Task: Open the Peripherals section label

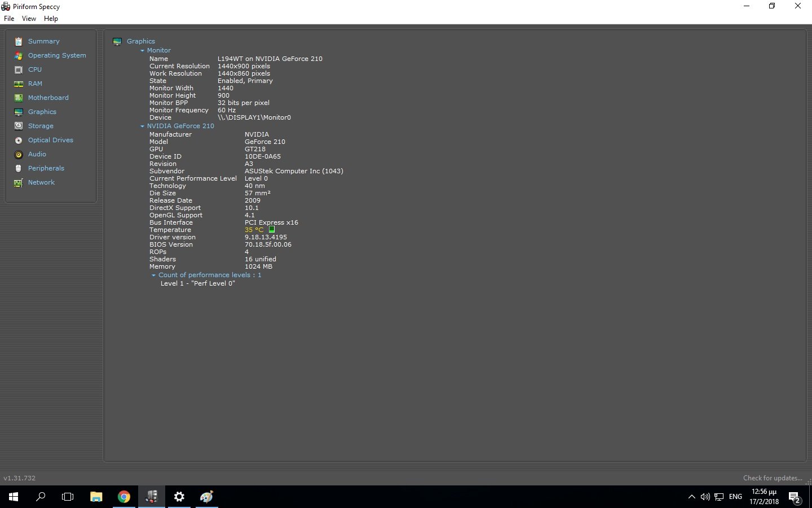Action: 46,168
